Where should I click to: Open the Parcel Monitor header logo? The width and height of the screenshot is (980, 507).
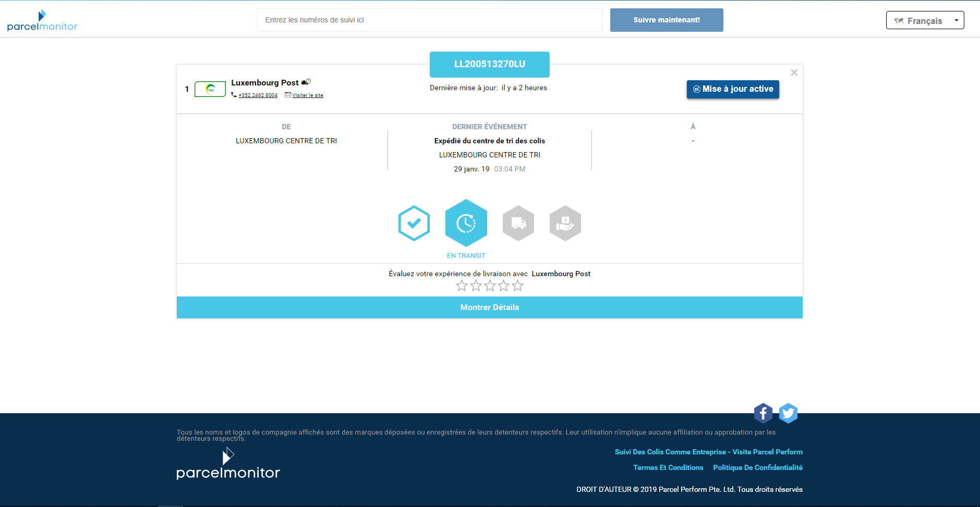42,20
